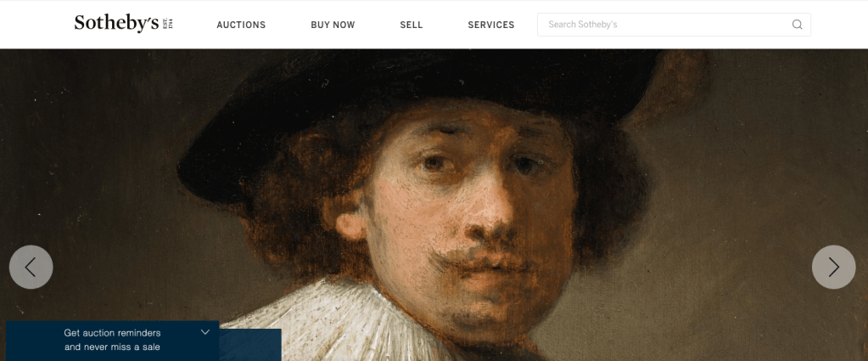
Task: Click the blue caption box behind reminders banner
Action: 250,345
